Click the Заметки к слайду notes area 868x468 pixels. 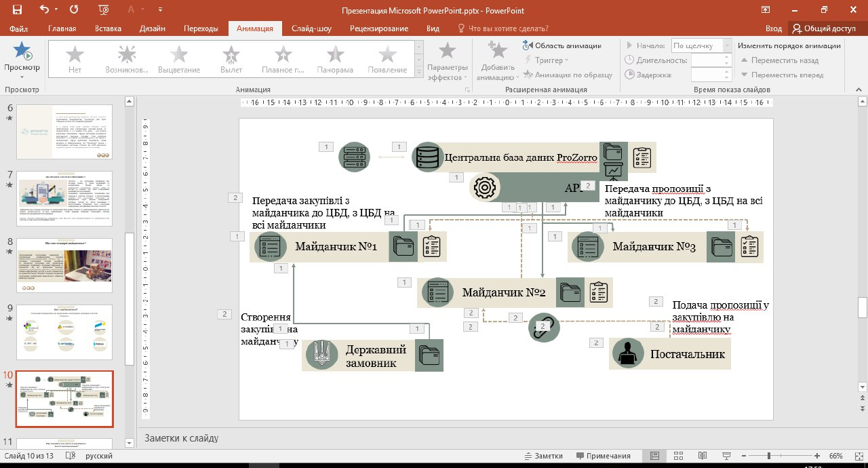pos(502,438)
